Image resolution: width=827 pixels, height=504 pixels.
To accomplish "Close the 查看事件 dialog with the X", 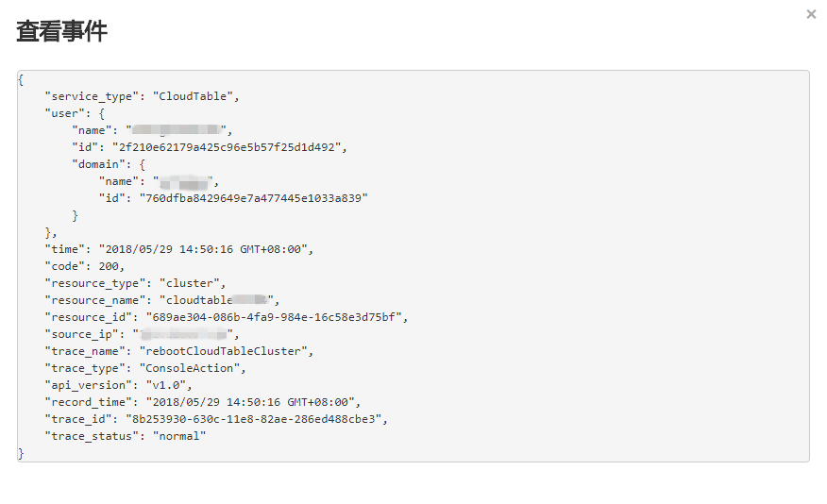I will [x=811, y=14].
